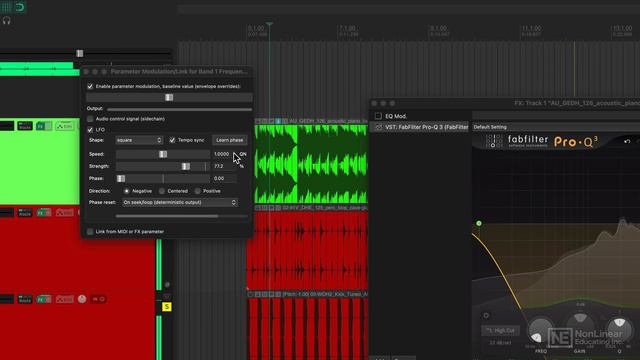
Task: Click the FREQ knob in Pro-Q 3
Action: (541, 331)
